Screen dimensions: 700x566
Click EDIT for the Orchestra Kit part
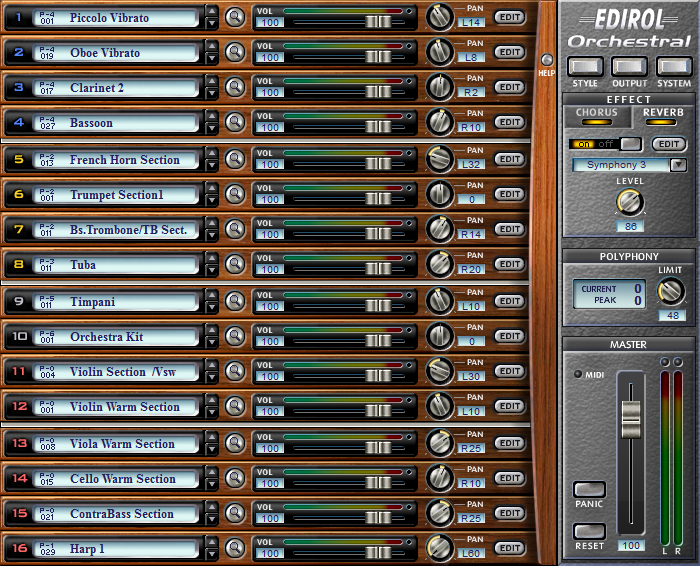point(510,336)
